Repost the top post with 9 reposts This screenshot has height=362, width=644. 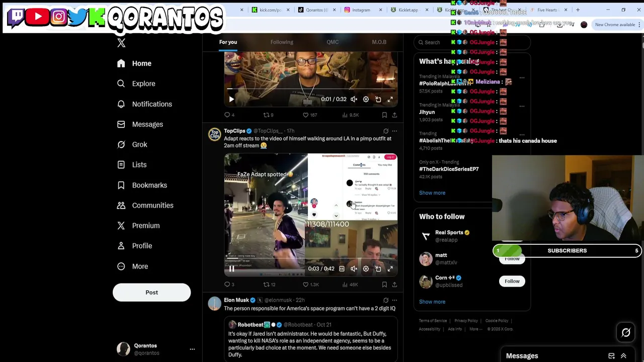[268, 115]
